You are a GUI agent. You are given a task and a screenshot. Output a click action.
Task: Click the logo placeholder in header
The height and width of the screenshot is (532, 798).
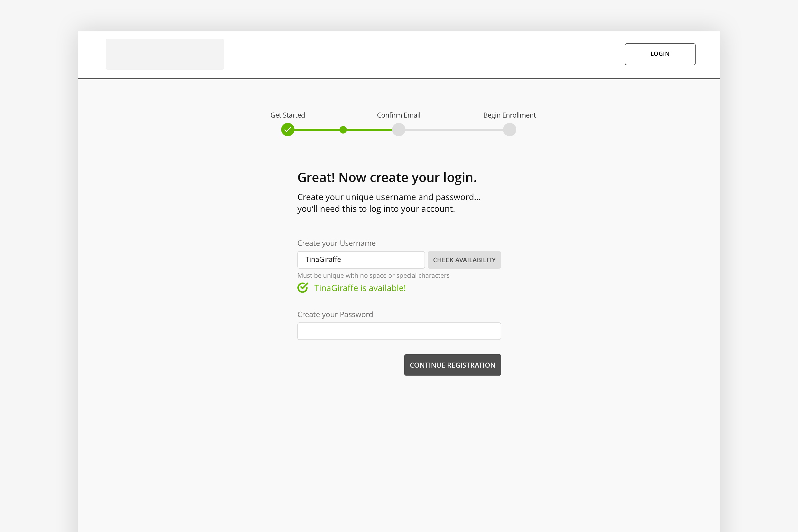165,54
